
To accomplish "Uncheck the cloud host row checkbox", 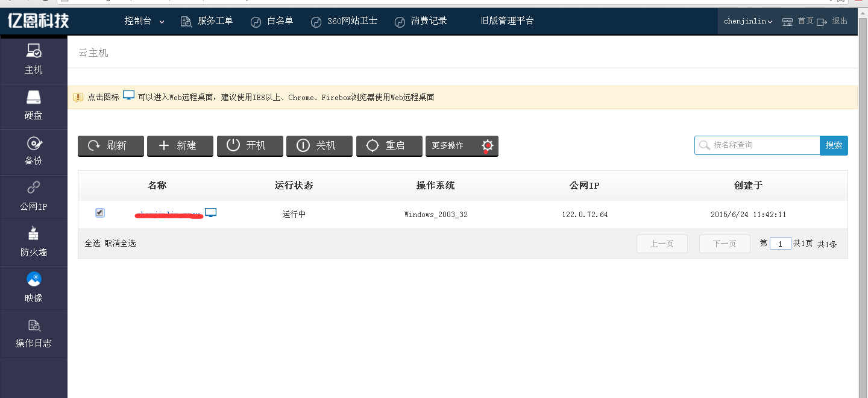I will click(100, 213).
